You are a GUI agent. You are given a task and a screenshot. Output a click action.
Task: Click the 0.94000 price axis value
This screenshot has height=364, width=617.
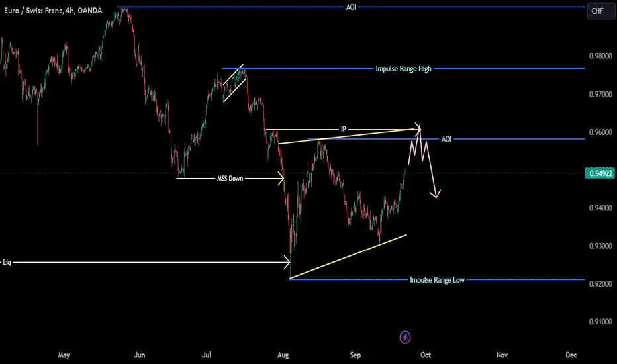[x=600, y=208]
